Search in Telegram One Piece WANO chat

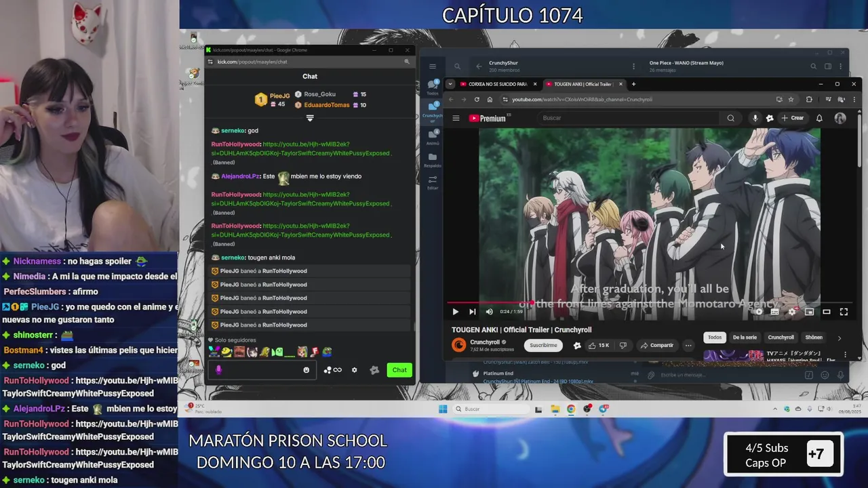[x=813, y=66]
